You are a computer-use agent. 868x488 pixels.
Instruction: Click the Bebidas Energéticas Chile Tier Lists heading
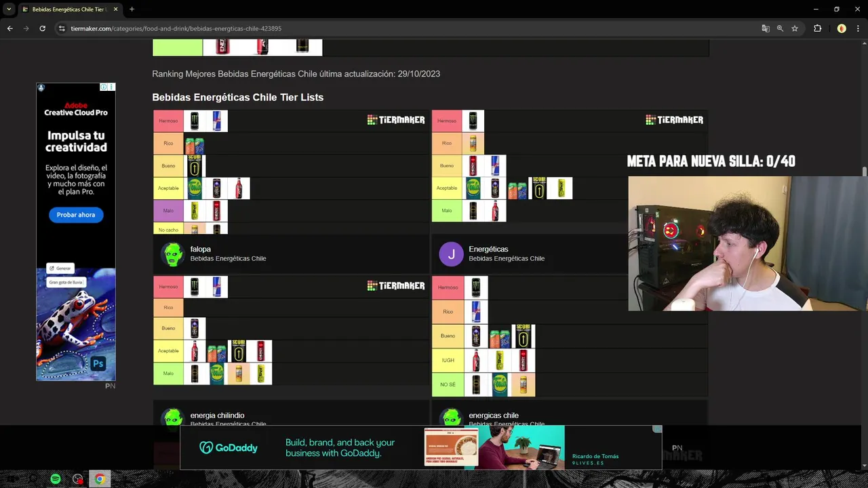[x=238, y=97]
